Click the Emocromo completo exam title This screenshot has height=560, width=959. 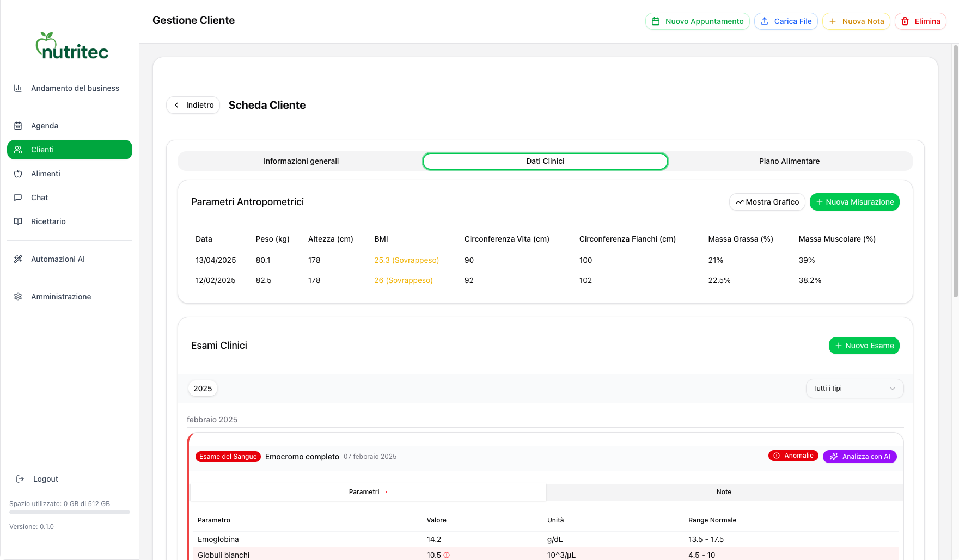click(x=302, y=457)
